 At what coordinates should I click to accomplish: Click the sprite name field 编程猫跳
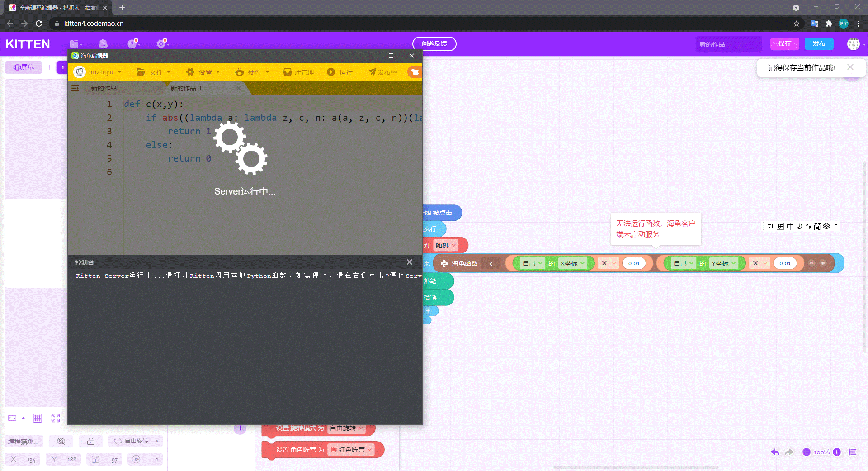click(24, 441)
